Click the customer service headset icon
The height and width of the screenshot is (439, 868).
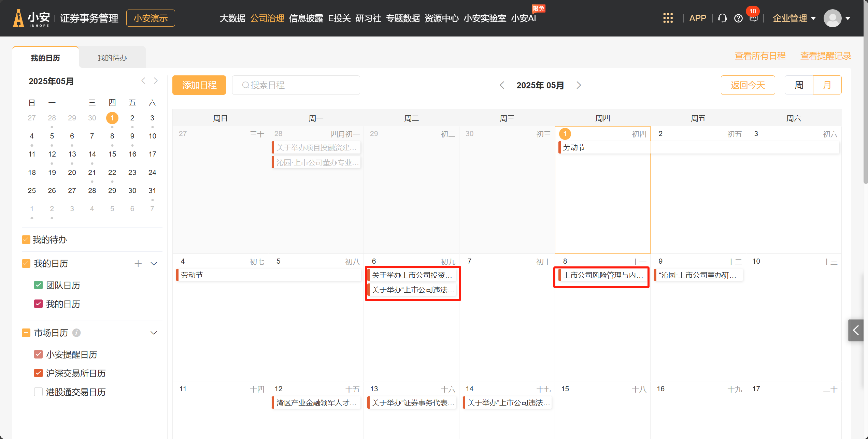coord(722,18)
